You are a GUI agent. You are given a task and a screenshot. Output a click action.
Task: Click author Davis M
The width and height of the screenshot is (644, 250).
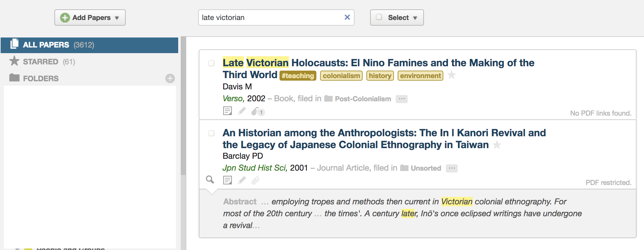[237, 87]
